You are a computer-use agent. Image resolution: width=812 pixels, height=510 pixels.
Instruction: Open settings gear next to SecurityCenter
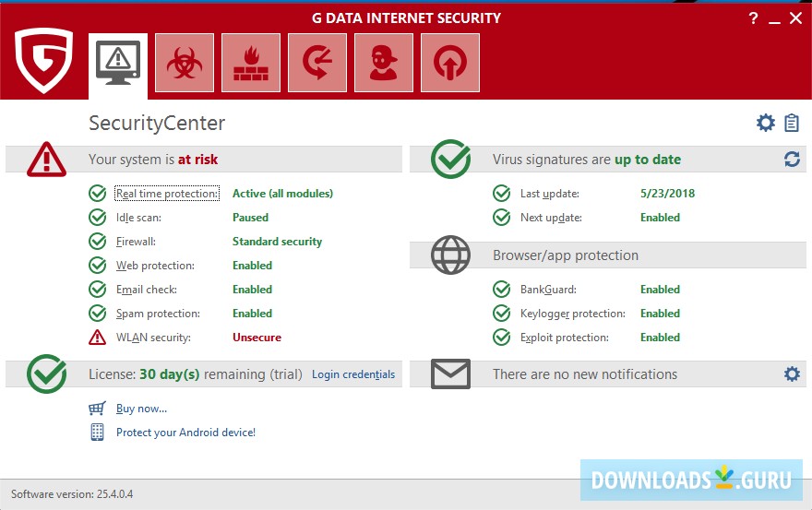coord(765,123)
